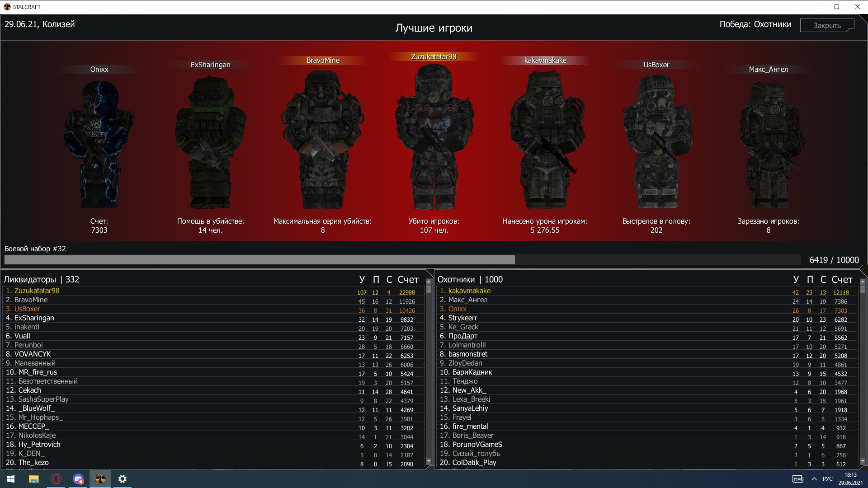Image resolution: width=868 pixels, height=488 pixels.
Task: Select Onixx character model
Action: (x=99, y=145)
